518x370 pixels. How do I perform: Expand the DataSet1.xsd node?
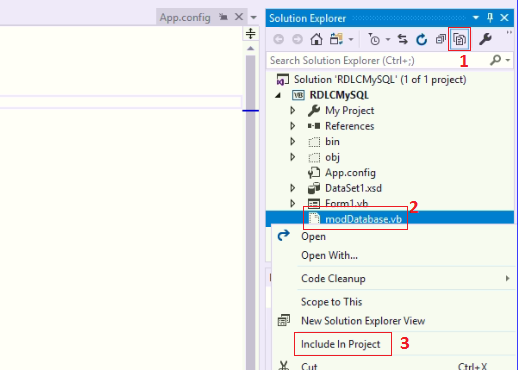[293, 188]
